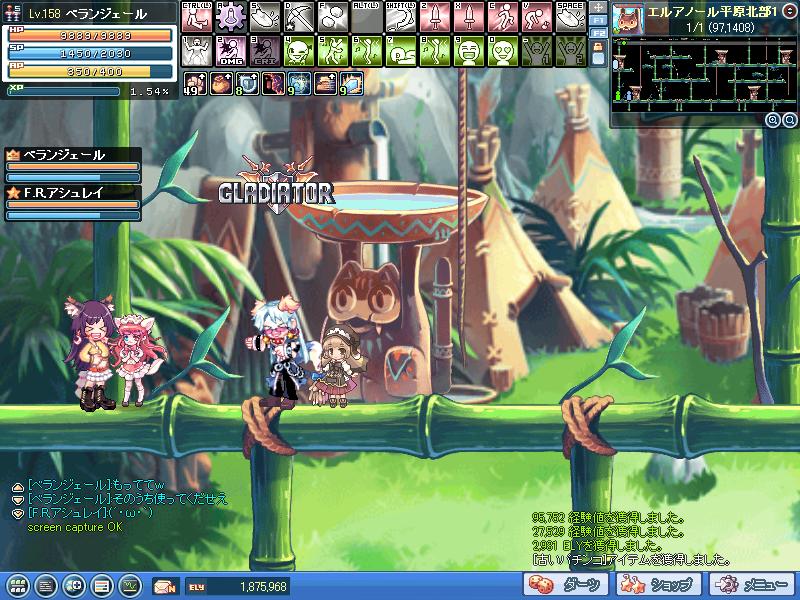This screenshot has height=600, width=800.
Task: Inspect the shield buff icon showing 8
Action: (x=247, y=84)
